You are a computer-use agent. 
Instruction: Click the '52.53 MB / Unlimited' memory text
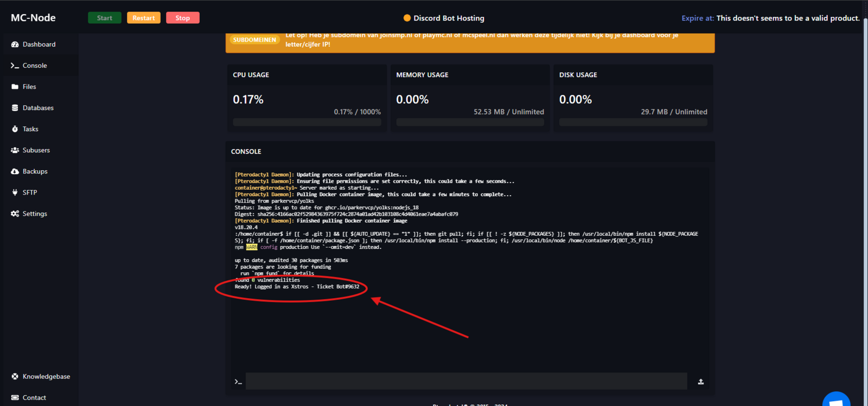(x=509, y=112)
